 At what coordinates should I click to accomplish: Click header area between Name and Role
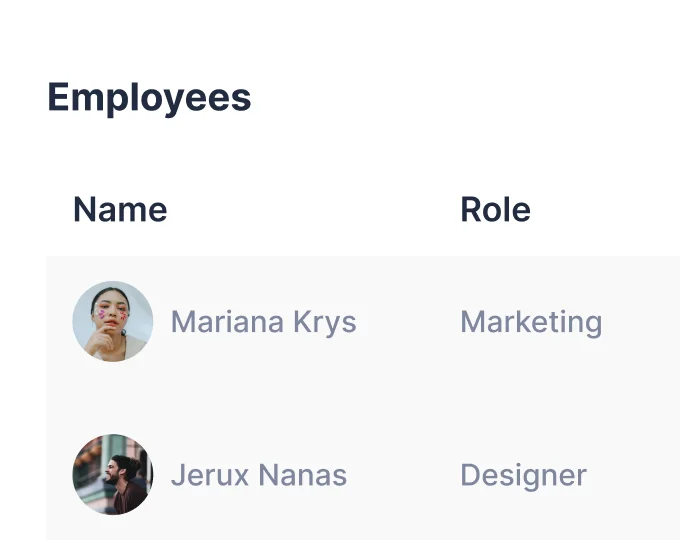coord(314,209)
